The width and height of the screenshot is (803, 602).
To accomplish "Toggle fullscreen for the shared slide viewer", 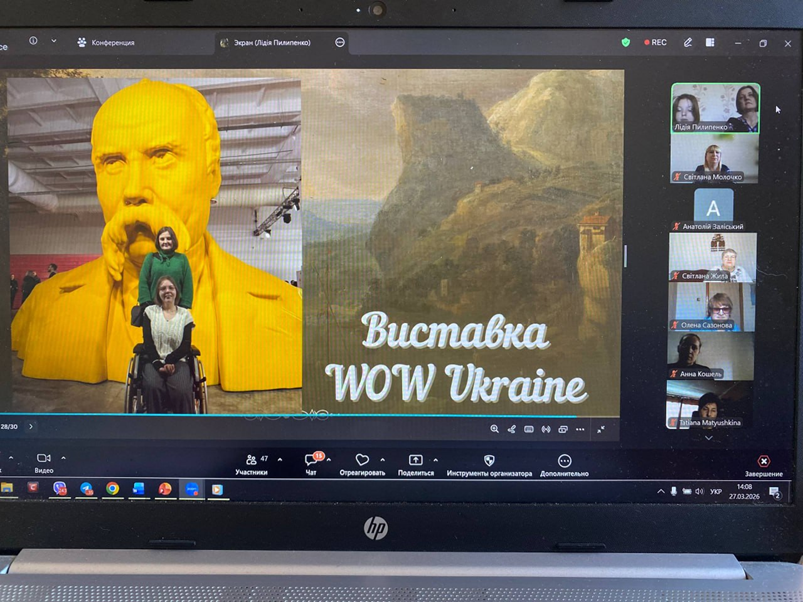I will point(601,429).
